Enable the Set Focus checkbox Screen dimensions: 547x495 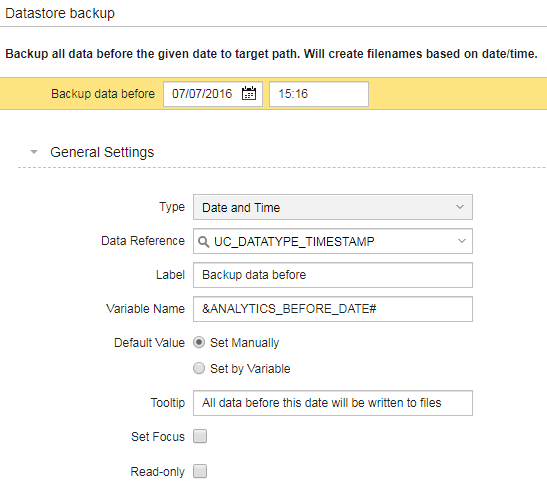pos(200,436)
